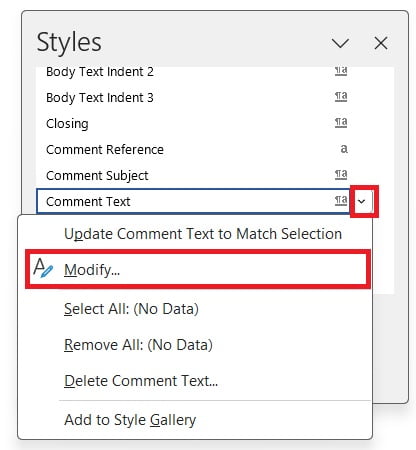Select Modify... from the context menu
This screenshot has width=416, height=450.
point(198,269)
